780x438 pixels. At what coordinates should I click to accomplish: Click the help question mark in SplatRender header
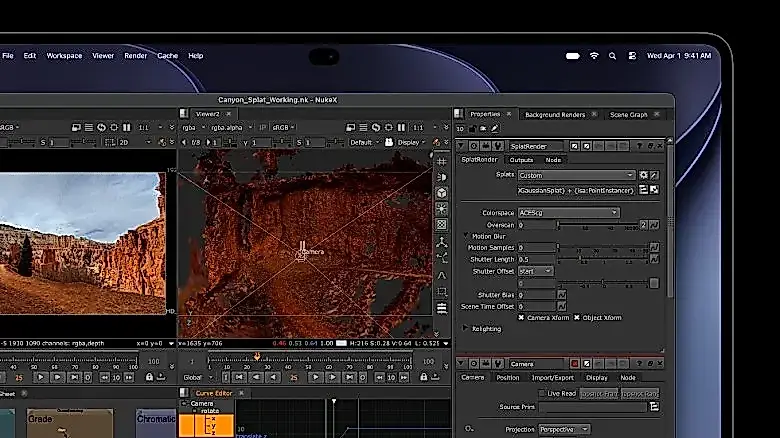tap(639, 146)
